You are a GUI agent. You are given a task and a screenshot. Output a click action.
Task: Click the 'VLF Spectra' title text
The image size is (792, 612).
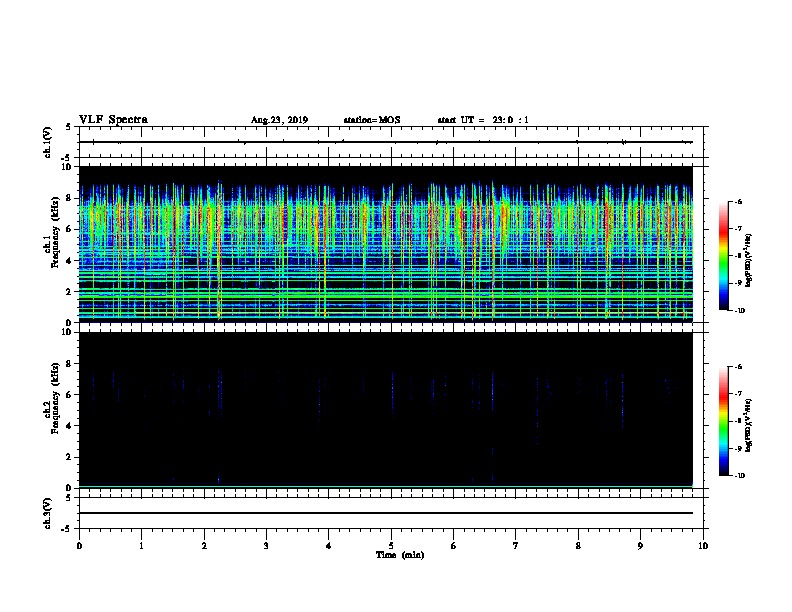(x=113, y=120)
